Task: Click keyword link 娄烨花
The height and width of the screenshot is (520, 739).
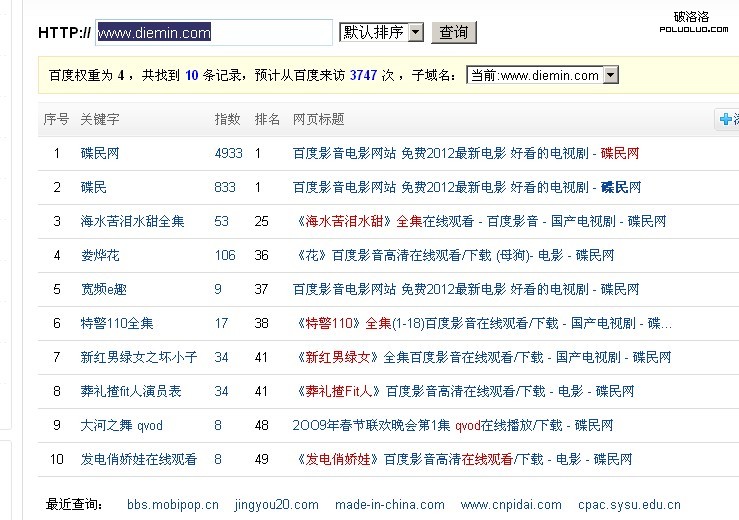Action: (100, 255)
